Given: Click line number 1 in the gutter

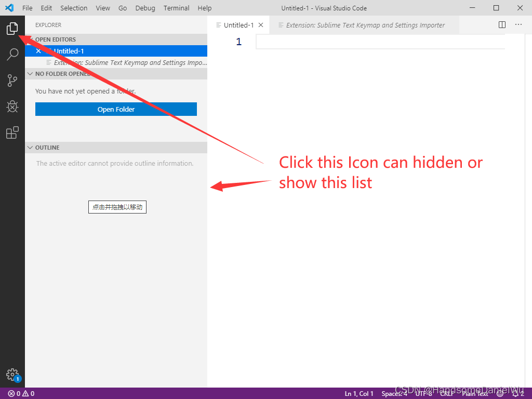Looking at the screenshot, I should (239, 42).
